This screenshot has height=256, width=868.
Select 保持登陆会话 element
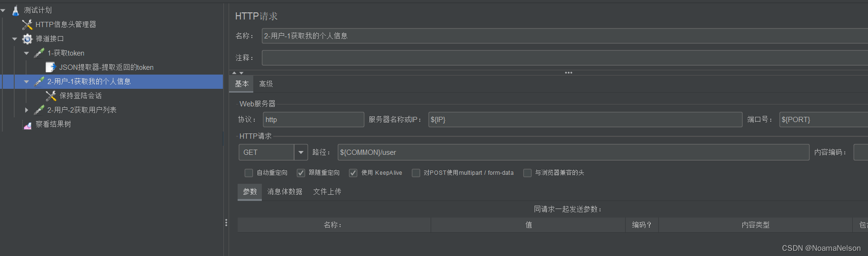pyautogui.click(x=81, y=95)
